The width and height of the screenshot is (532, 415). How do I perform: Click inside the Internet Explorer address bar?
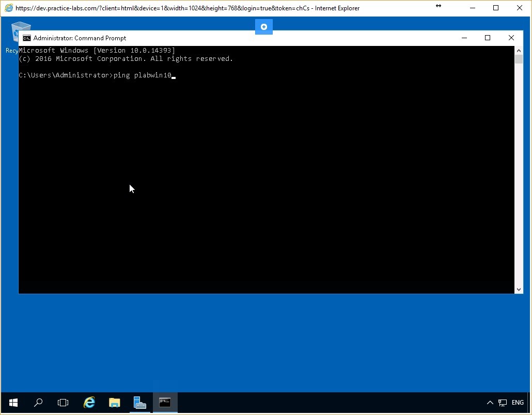click(155, 8)
